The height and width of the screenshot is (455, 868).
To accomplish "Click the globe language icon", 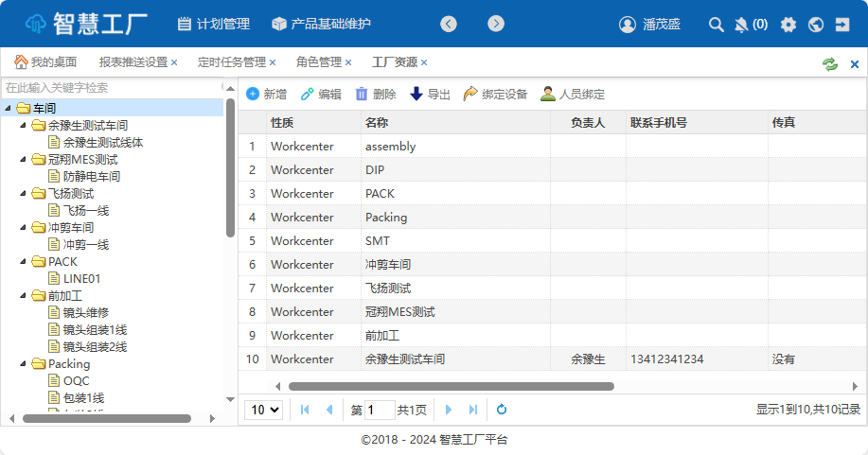I will [816, 25].
